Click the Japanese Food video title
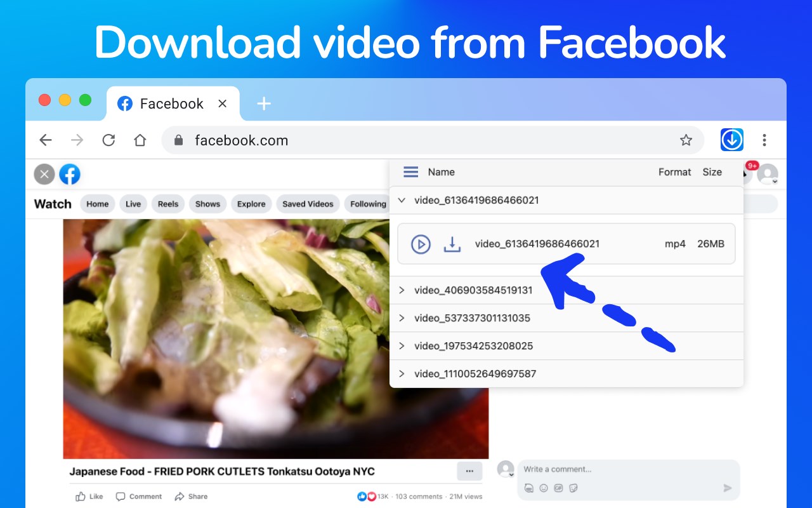The height and width of the screenshot is (508, 812). [222, 471]
